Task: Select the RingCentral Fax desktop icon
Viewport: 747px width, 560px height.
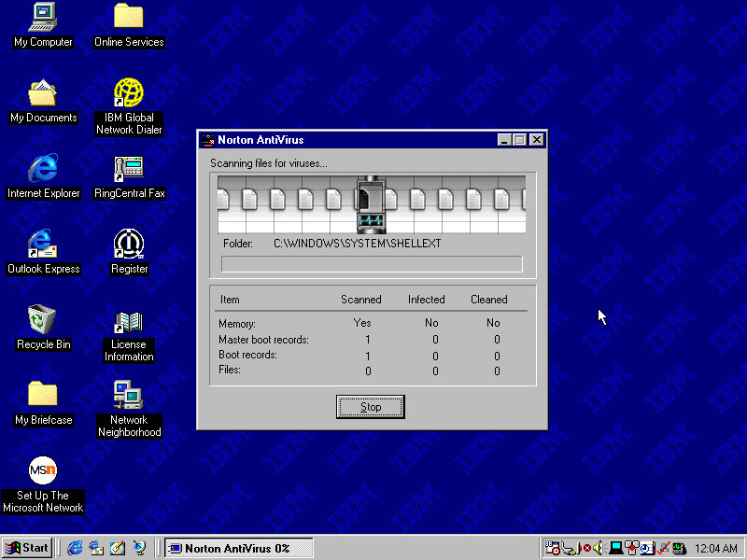Action: tap(129, 169)
